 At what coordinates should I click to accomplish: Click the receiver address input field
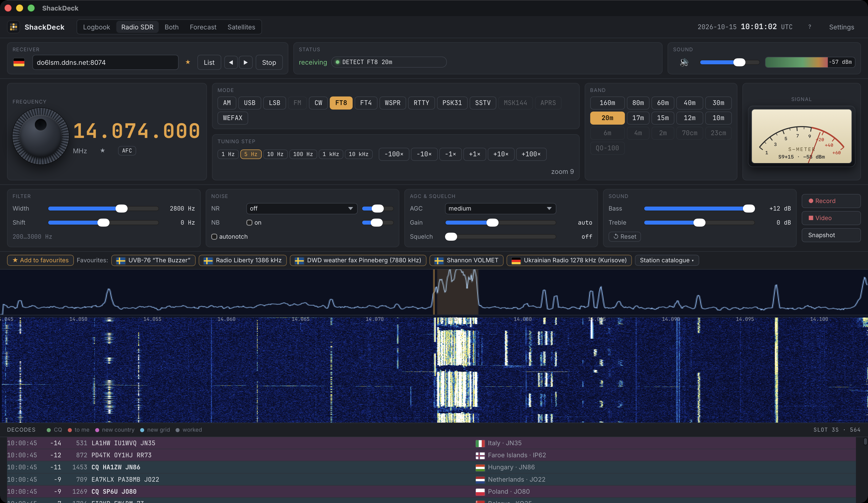(x=105, y=62)
